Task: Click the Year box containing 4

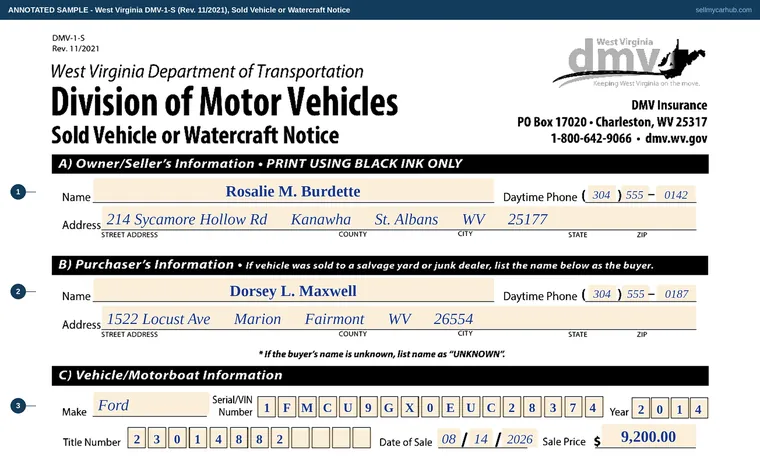Action: click(x=698, y=409)
